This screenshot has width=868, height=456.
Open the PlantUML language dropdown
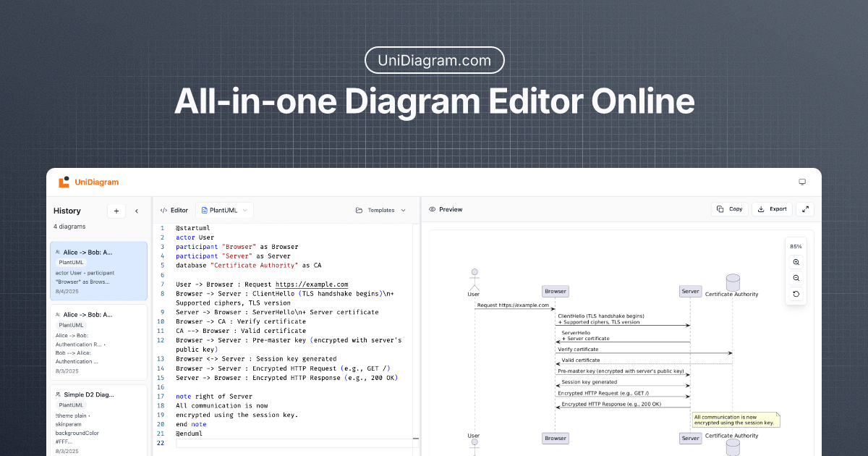pyautogui.click(x=224, y=209)
